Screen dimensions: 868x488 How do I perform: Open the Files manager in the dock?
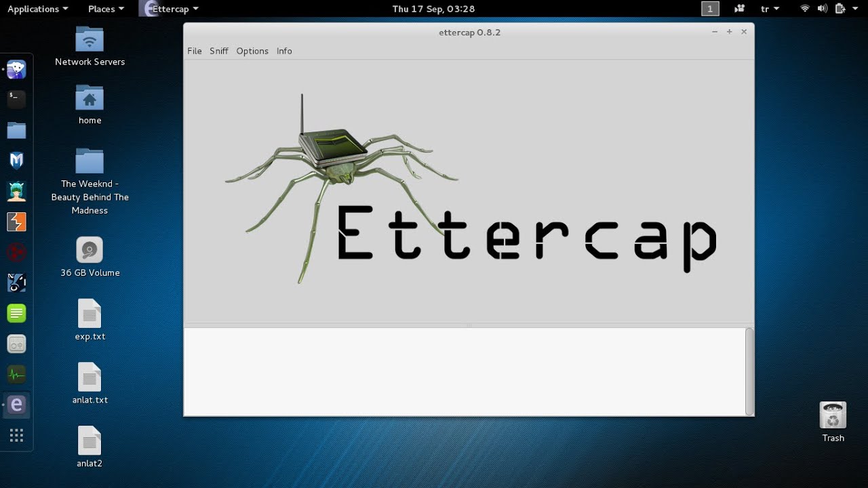pos(16,130)
